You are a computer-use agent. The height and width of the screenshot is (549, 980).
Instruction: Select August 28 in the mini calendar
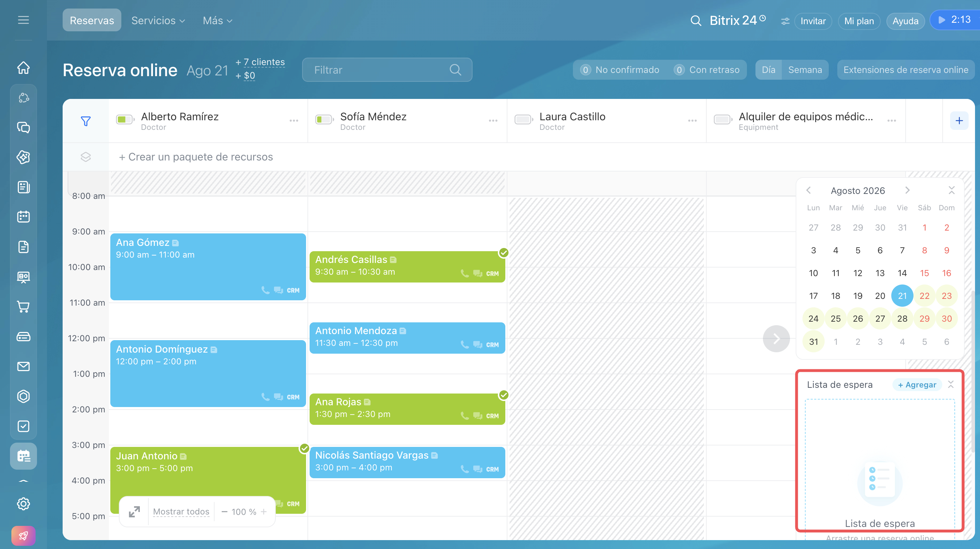pyautogui.click(x=902, y=319)
